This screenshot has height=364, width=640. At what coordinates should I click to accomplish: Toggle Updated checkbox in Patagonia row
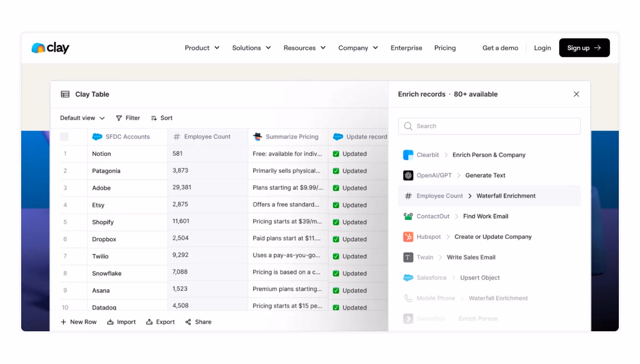(x=336, y=171)
